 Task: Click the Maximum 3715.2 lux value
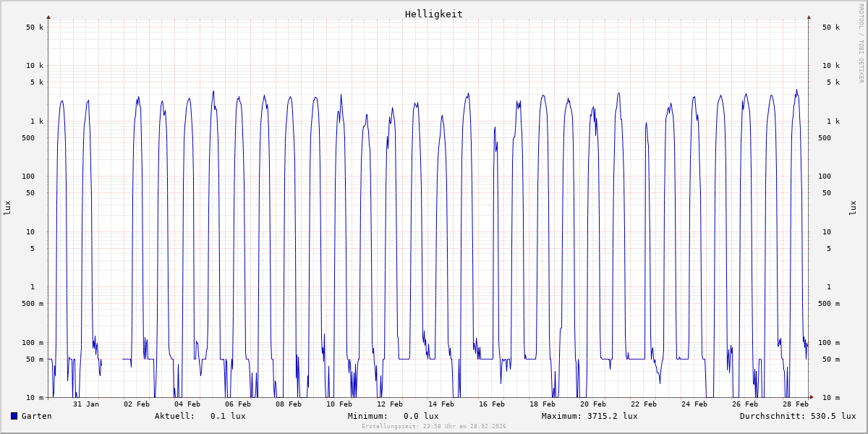(590, 416)
